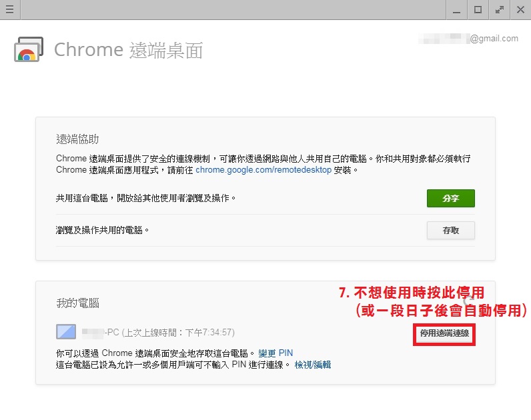Click the 存取 button

pyautogui.click(x=450, y=230)
